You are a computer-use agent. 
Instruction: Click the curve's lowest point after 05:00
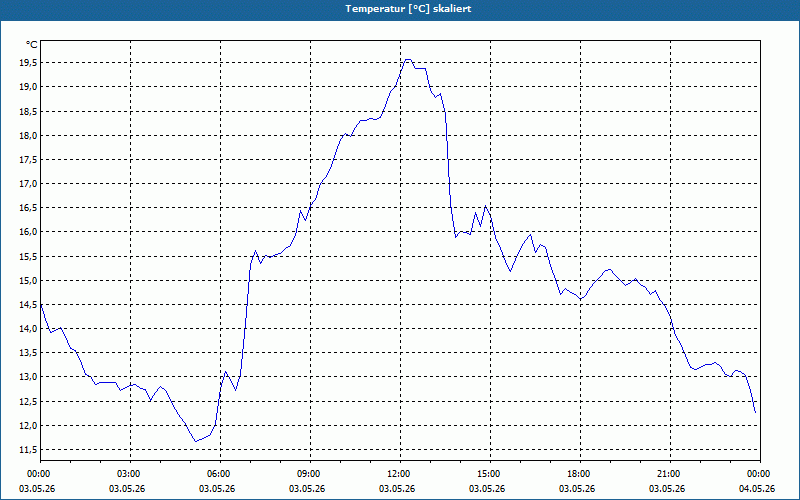pyautogui.click(x=195, y=441)
